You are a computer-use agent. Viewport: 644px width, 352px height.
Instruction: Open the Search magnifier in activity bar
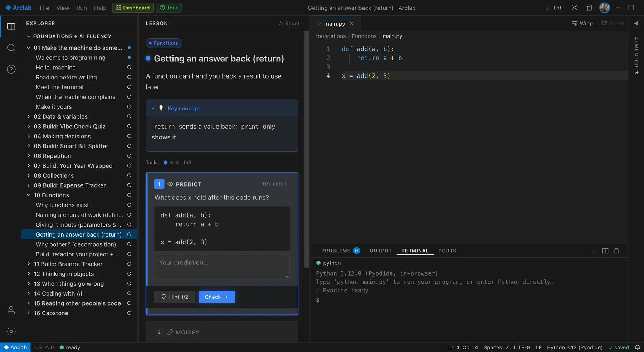pyautogui.click(x=11, y=48)
